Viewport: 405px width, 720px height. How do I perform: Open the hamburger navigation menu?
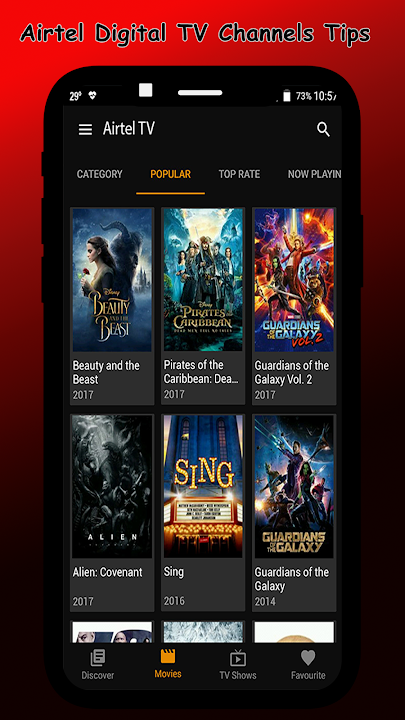tap(85, 129)
